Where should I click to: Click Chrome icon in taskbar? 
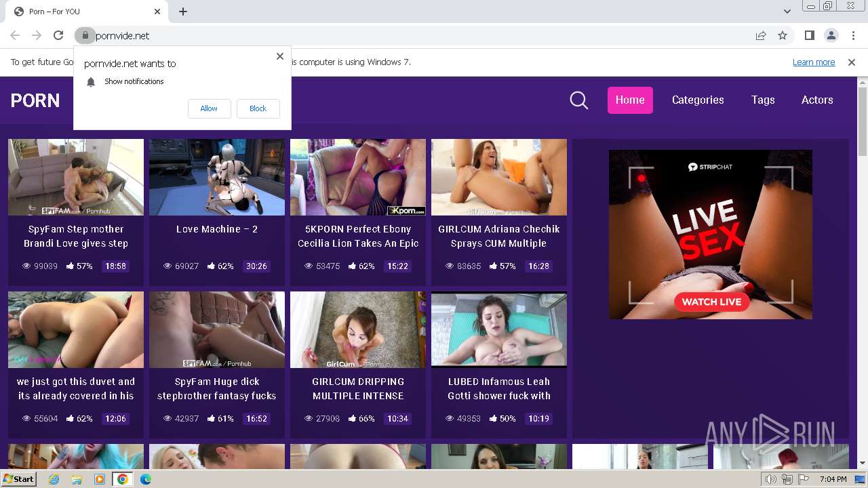click(x=123, y=479)
